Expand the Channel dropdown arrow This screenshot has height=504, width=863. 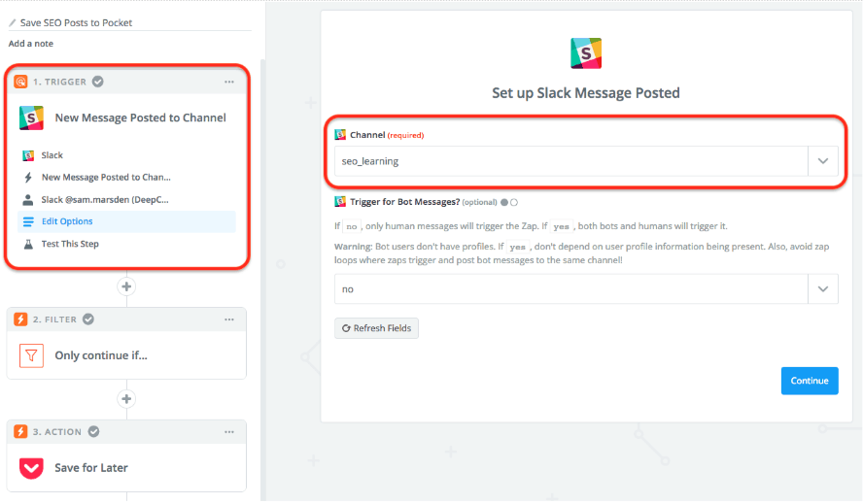click(823, 161)
